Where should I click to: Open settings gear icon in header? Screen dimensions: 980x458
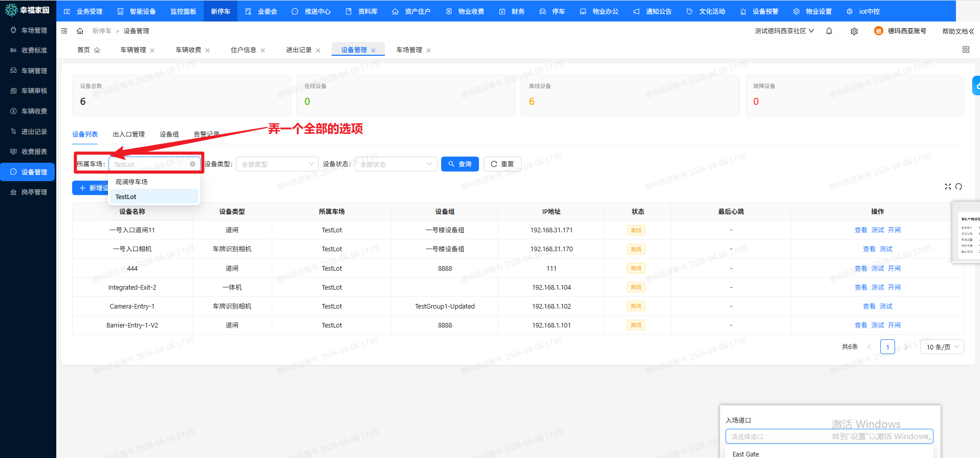pyautogui.click(x=854, y=31)
